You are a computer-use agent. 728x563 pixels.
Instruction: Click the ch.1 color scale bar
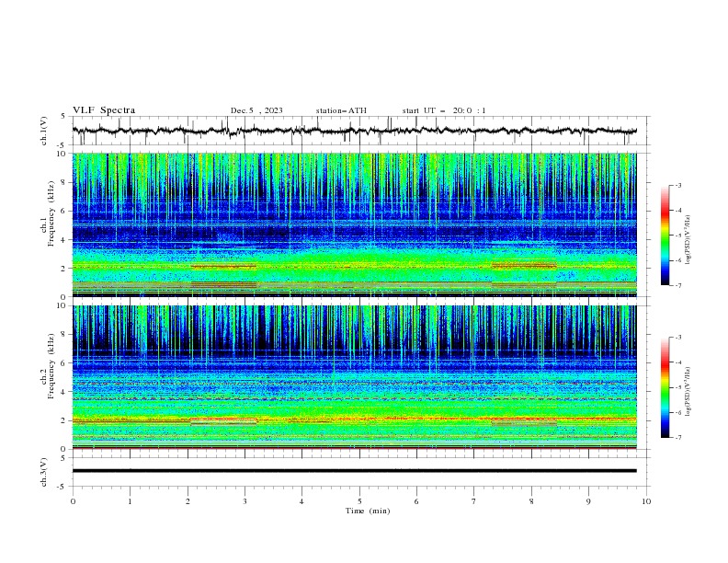[665, 236]
